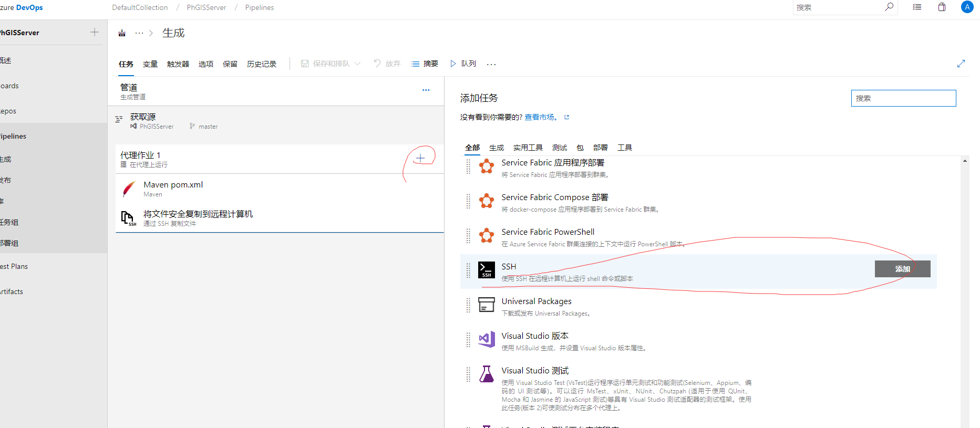The width and height of the screenshot is (980, 428).
Task: Add new item with sidebar plus icon
Action: pos(95,32)
